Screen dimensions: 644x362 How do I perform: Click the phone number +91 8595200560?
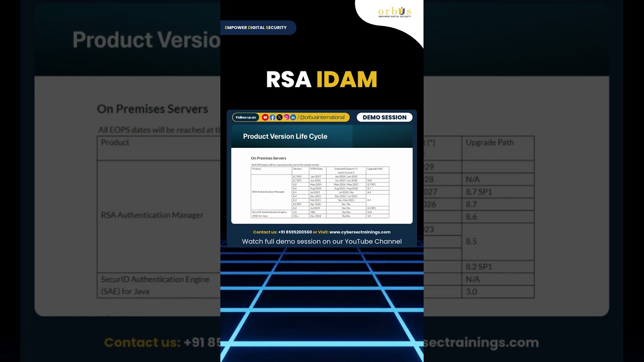(295, 232)
